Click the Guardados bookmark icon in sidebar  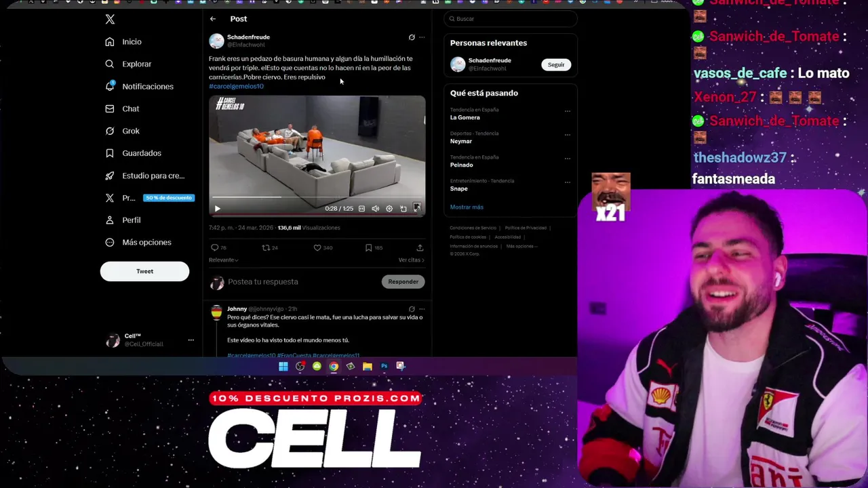click(x=110, y=153)
